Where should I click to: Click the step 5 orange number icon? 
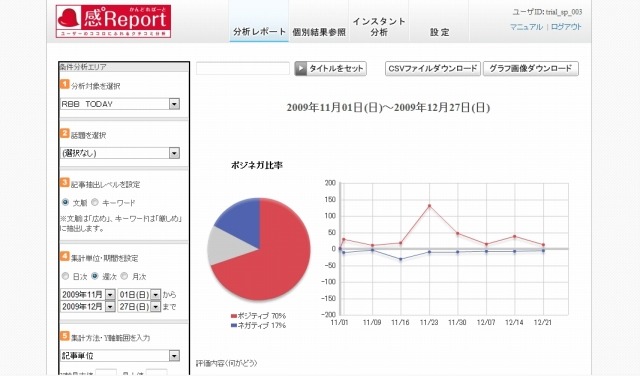(x=64, y=336)
